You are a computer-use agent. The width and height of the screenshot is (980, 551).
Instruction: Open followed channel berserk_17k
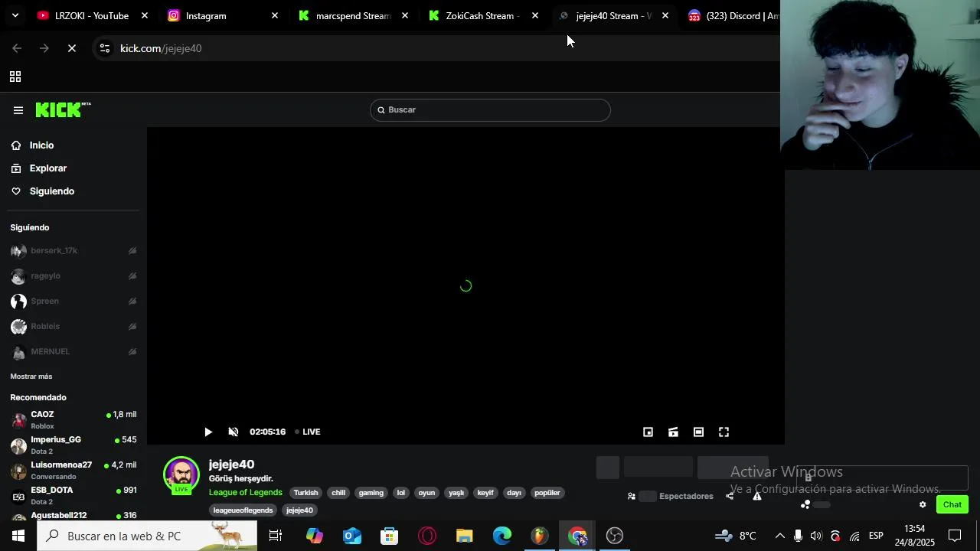(x=73, y=251)
